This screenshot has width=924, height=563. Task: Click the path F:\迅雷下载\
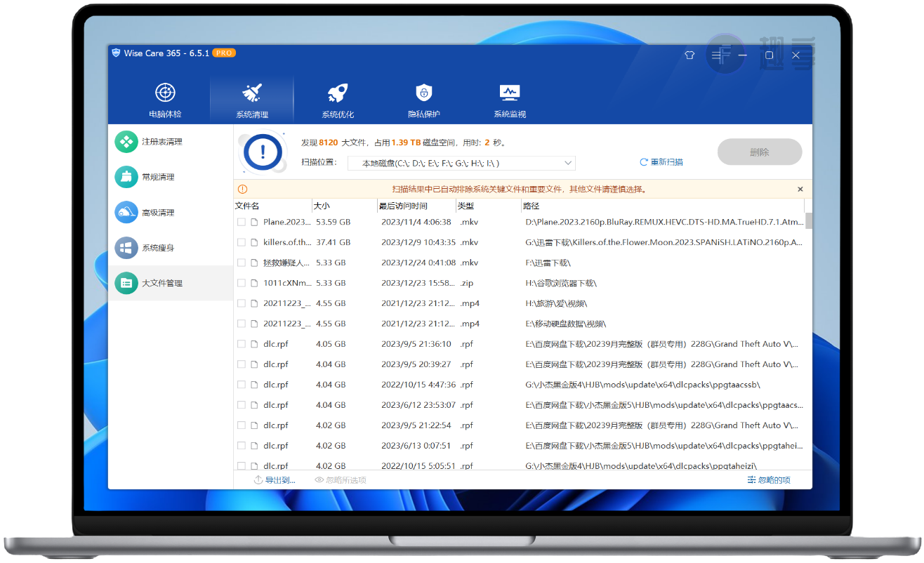click(548, 263)
